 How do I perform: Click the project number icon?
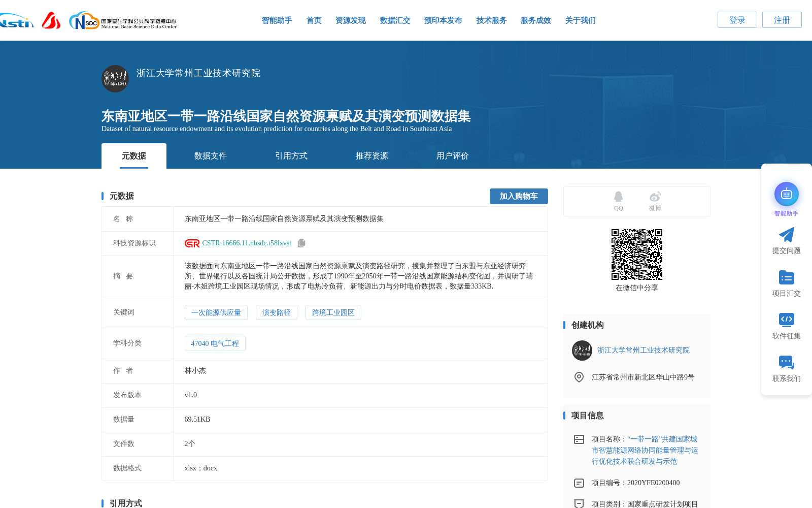click(x=579, y=483)
